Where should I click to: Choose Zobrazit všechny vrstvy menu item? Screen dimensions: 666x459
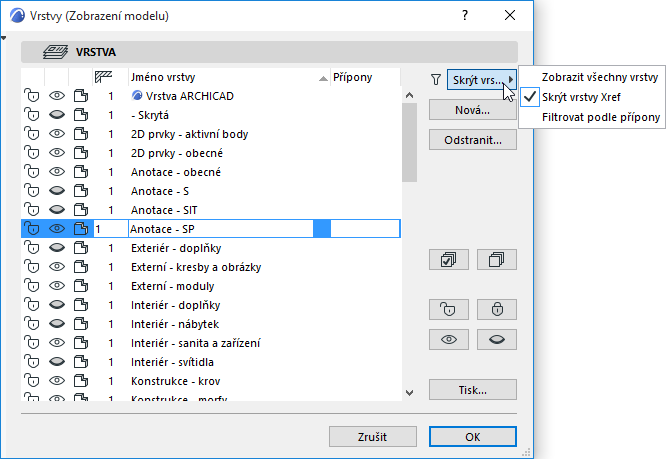tap(599, 77)
